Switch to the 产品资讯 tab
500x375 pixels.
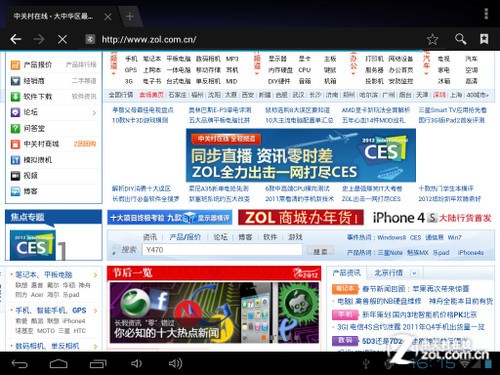[347, 273]
